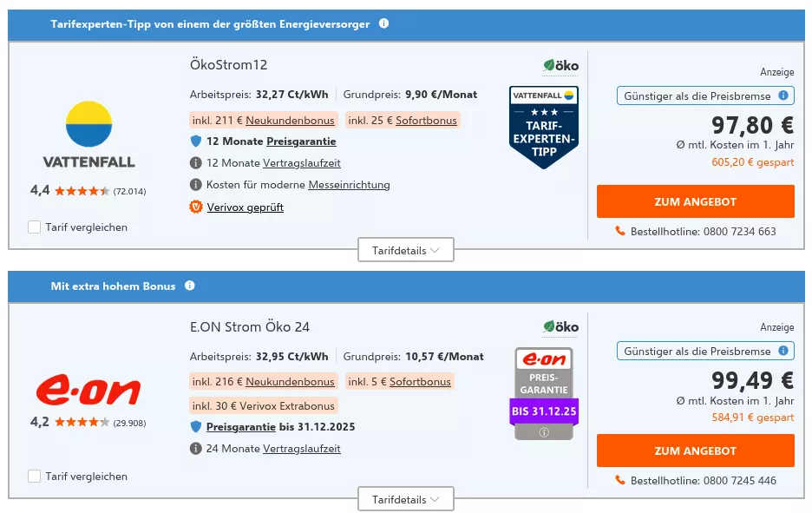Click shield icon next to Preisgarantie bis 31.12.2025
Image resolution: width=812 pixels, height=513 pixels.
(196, 427)
